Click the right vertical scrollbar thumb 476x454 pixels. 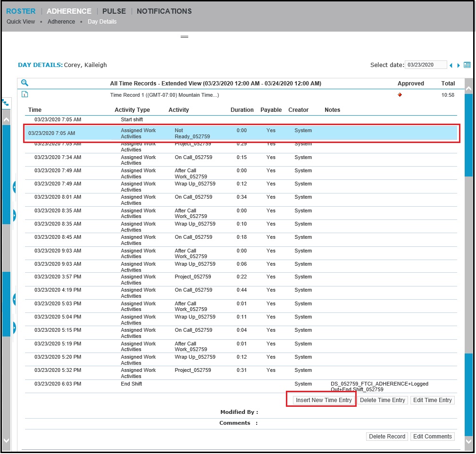pos(468,135)
